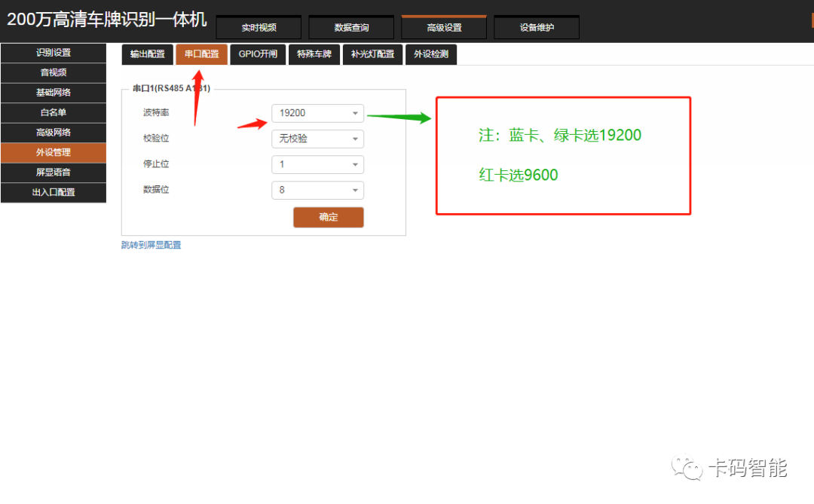This screenshot has width=814, height=504.
Task: Follow the 跳转到屏显配置 link
Action: click(x=151, y=245)
